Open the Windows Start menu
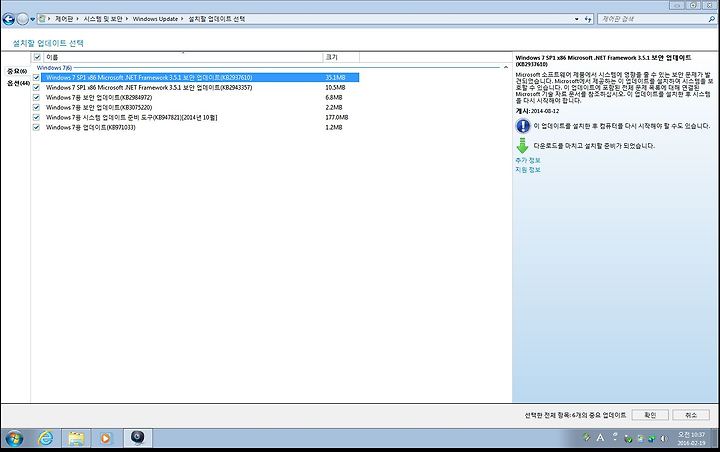 coord(14,438)
